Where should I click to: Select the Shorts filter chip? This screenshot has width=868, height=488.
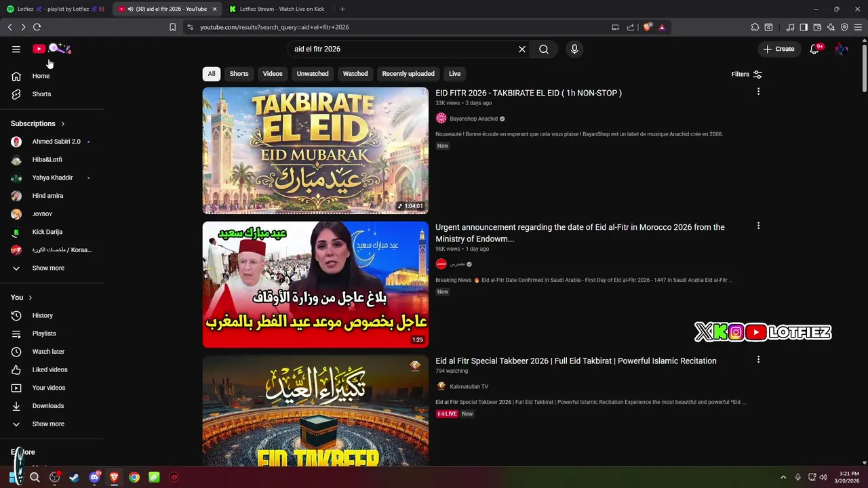(239, 74)
